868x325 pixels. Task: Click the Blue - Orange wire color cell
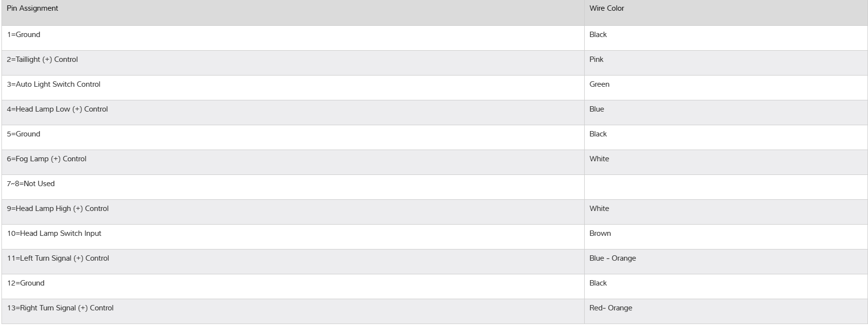point(612,258)
